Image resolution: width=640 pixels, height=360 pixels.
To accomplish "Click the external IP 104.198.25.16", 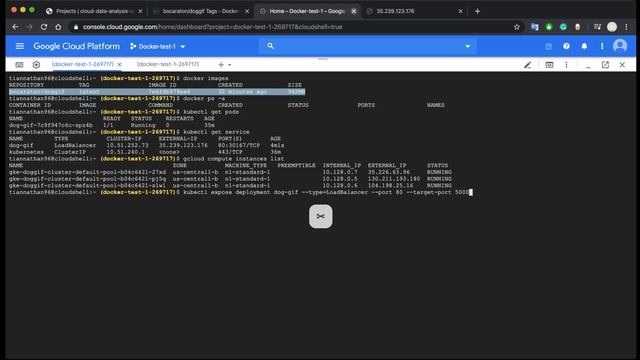I will pos(390,185).
